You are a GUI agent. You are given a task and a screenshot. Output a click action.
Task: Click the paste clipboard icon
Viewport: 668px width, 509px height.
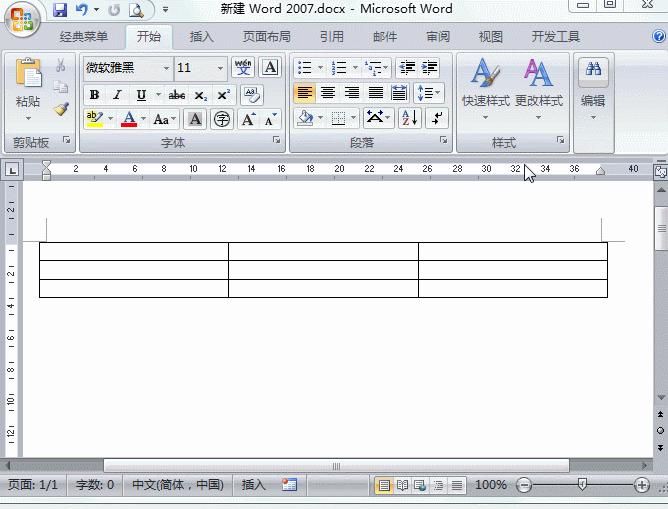tap(28, 72)
